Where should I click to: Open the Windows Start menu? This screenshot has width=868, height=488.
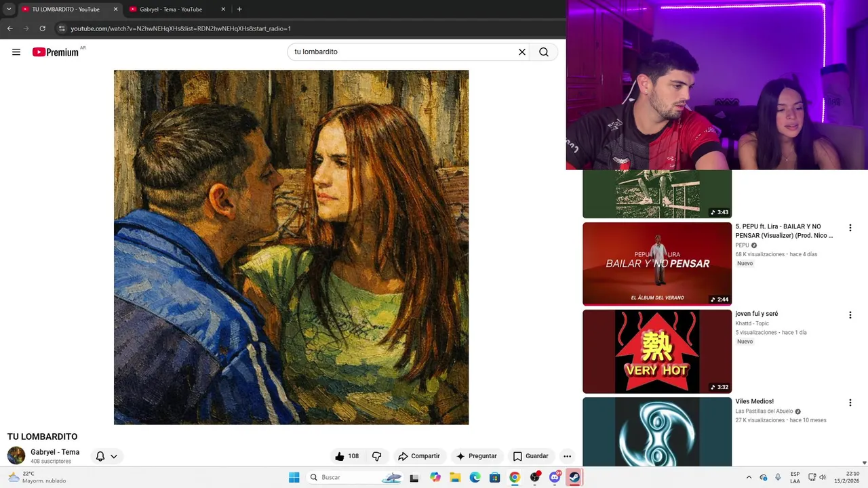pyautogui.click(x=294, y=477)
